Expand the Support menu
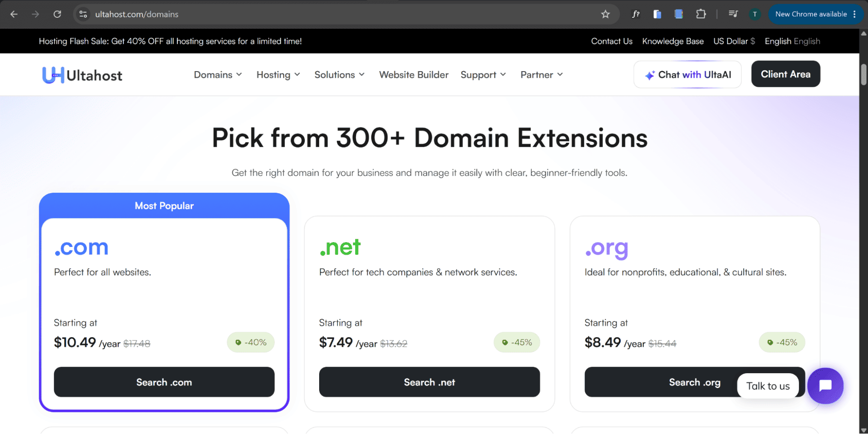The image size is (868, 434). click(483, 75)
